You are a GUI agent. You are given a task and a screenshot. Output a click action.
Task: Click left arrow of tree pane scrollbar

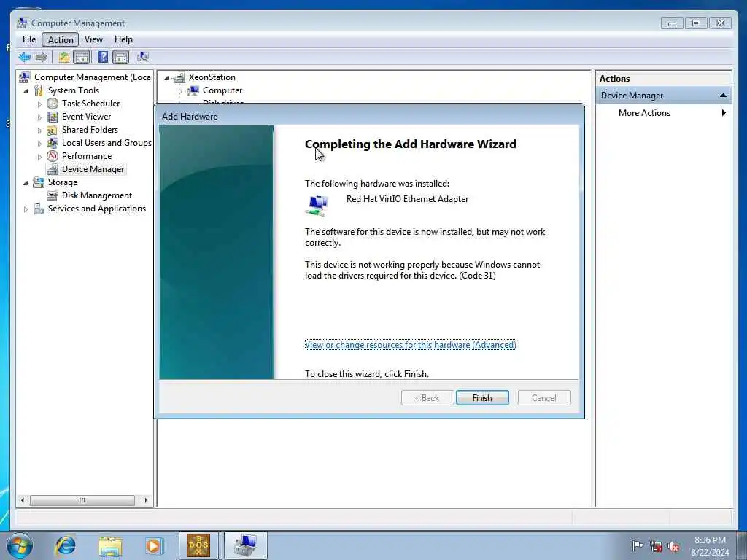point(23,500)
